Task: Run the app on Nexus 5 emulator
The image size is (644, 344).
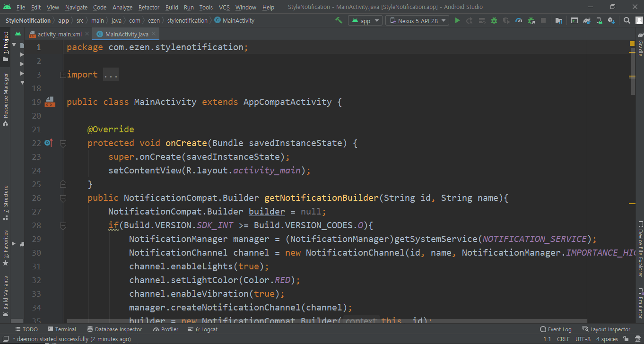Action: coord(457,20)
